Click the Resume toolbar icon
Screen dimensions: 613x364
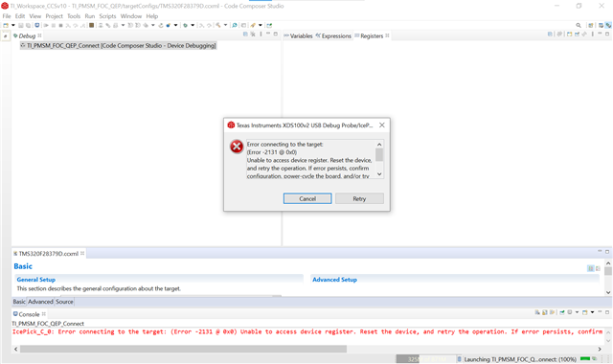(46, 25)
